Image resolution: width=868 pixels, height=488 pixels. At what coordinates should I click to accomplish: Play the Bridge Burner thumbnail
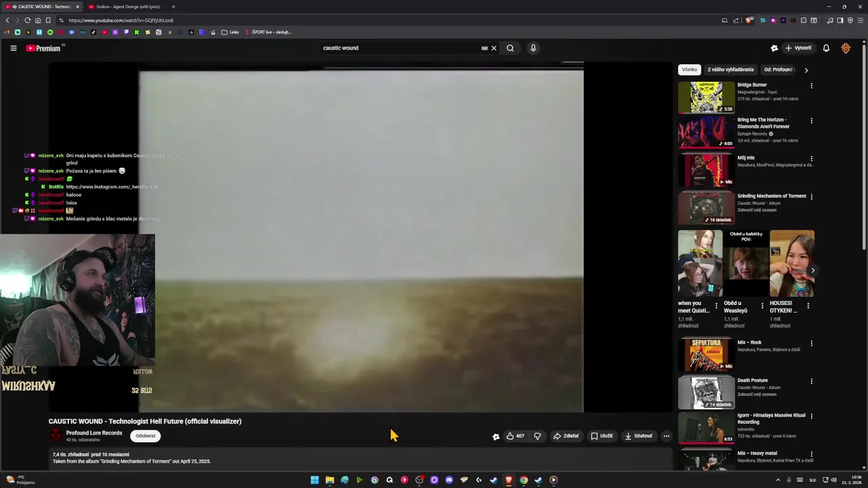coord(706,98)
